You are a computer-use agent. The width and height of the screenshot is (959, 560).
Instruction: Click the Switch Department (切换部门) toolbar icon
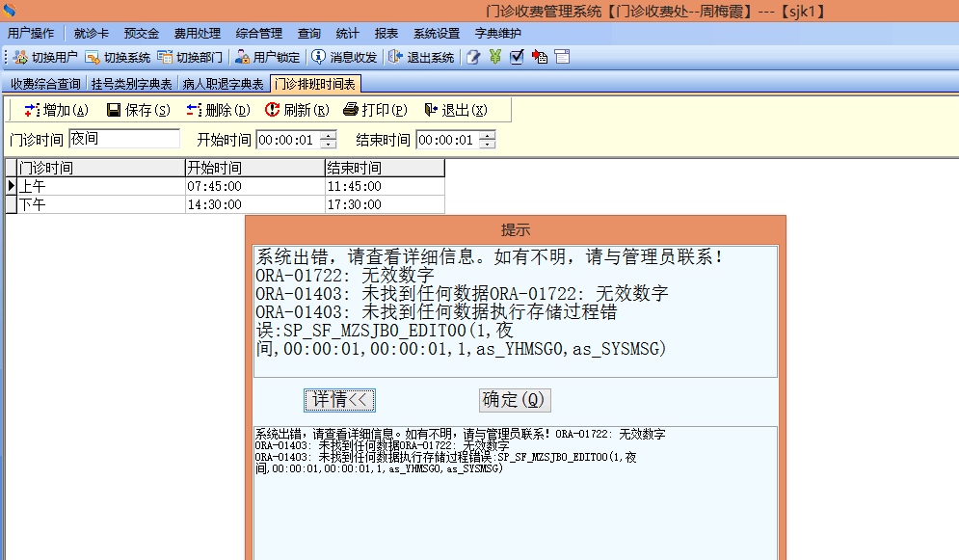click(165, 58)
